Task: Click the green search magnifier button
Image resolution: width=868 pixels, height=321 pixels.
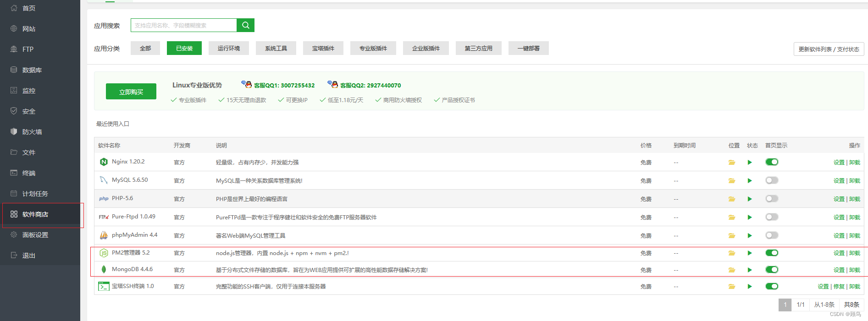Action: (245, 25)
